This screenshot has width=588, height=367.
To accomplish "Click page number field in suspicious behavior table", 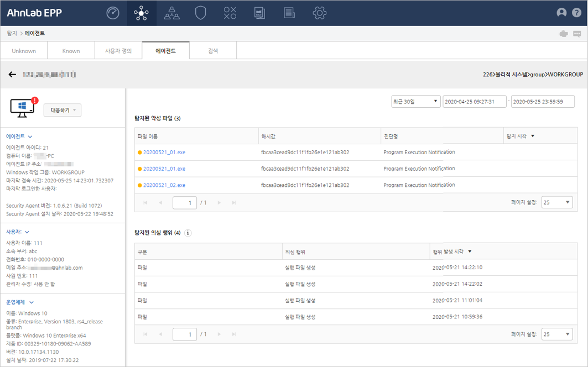I will point(185,334).
